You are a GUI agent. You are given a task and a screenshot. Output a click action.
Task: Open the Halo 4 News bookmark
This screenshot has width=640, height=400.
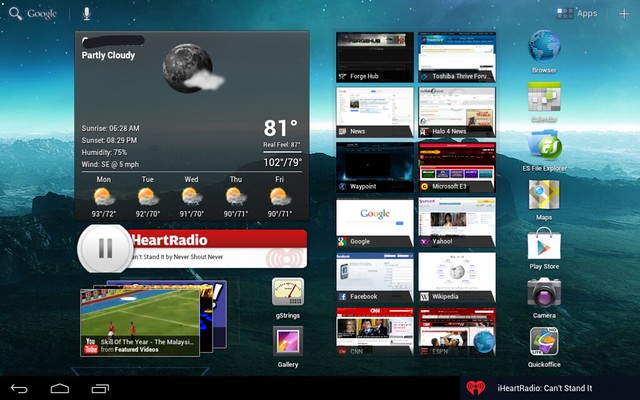457,112
